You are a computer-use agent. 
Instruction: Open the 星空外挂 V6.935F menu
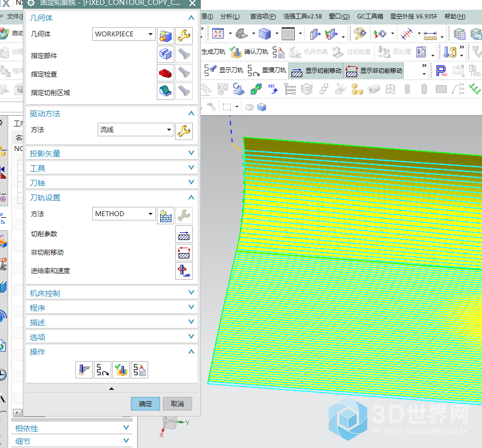[x=414, y=16]
